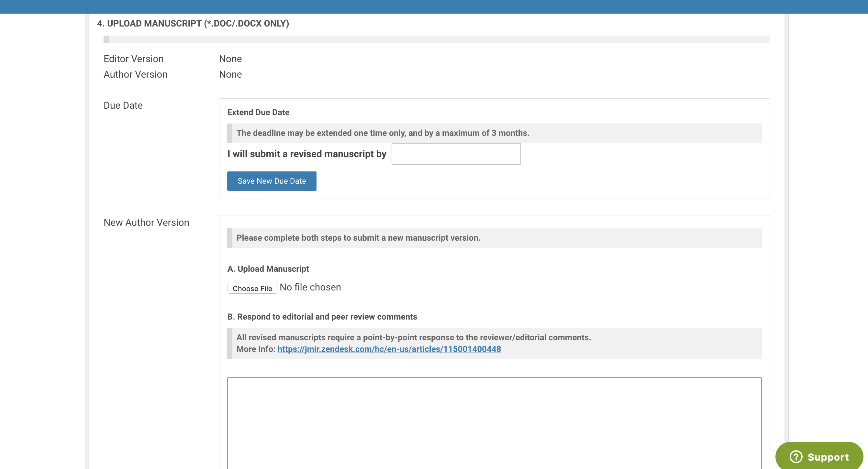Focus the revised manuscript date field
Image resolution: width=868 pixels, height=469 pixels.
tap(456, 154)
